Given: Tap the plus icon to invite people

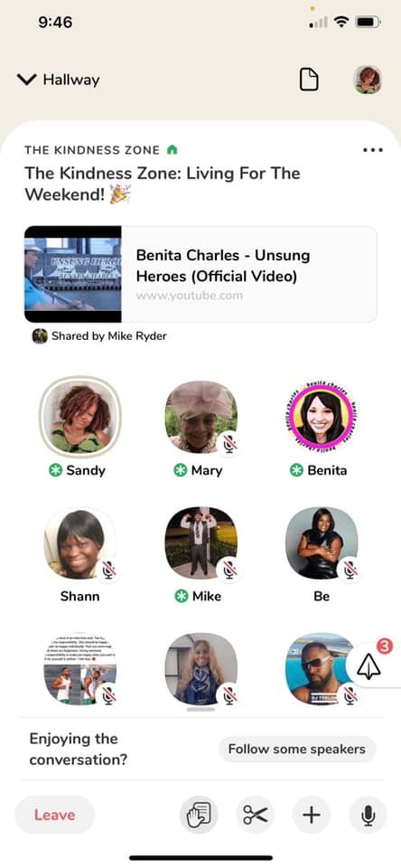Looking at the screenshot, I should click(312, 815).
